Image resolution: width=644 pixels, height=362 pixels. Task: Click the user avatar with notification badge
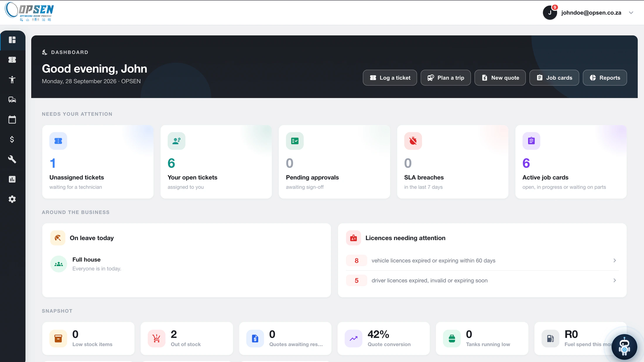point(550,13)
